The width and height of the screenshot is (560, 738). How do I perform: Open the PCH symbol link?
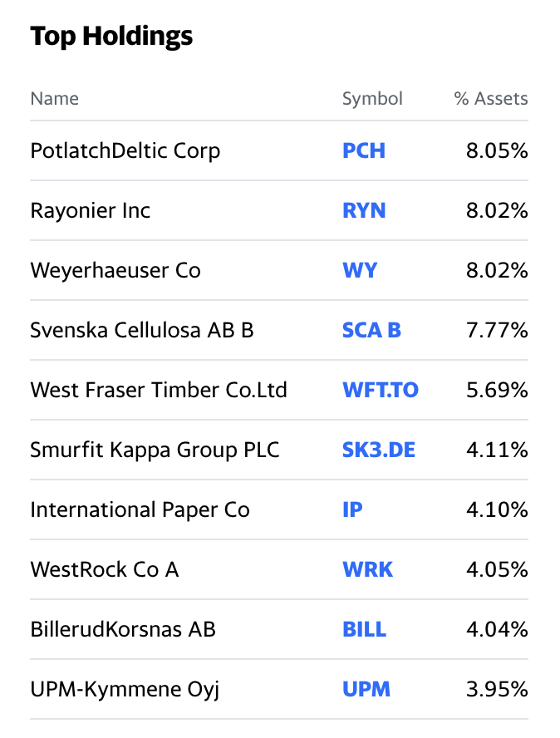pyautogui.click(x=364, y=151)
